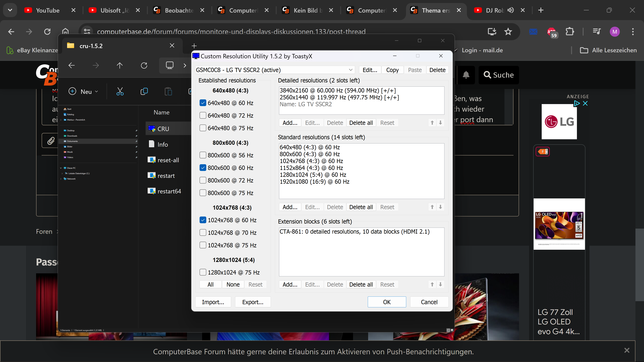Expand the Neu dropdown in Explorer
The height and width of the screenshot is (362, 644).
tap(96, 92)
